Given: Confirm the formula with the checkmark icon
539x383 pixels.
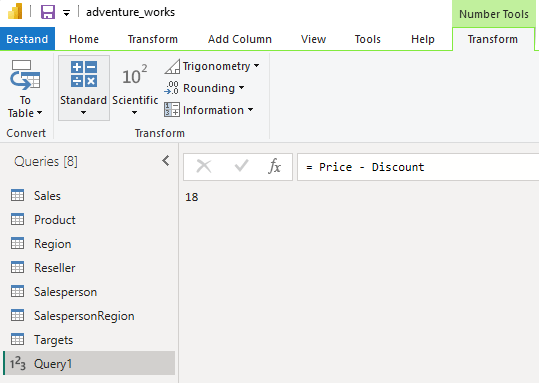Looking at the screenshot, I should [x=241, y=166].
